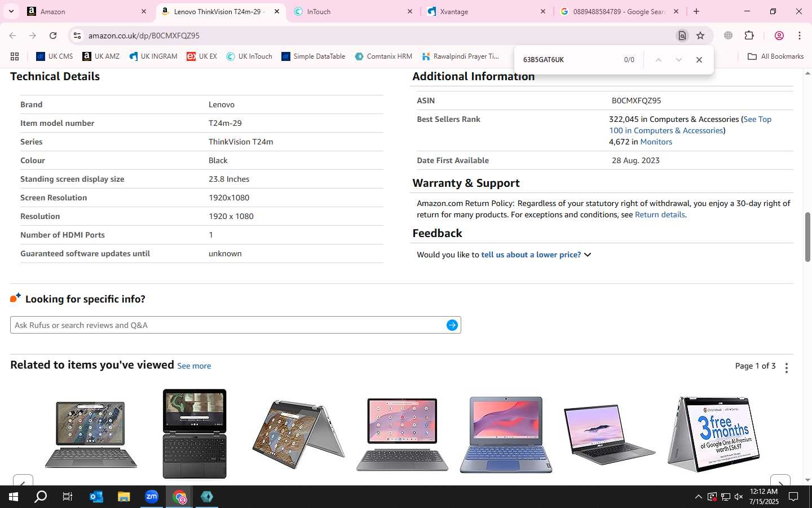Bookmark this page with the star icon
This screenshot has height=508, width=812.
click(700, 36)
